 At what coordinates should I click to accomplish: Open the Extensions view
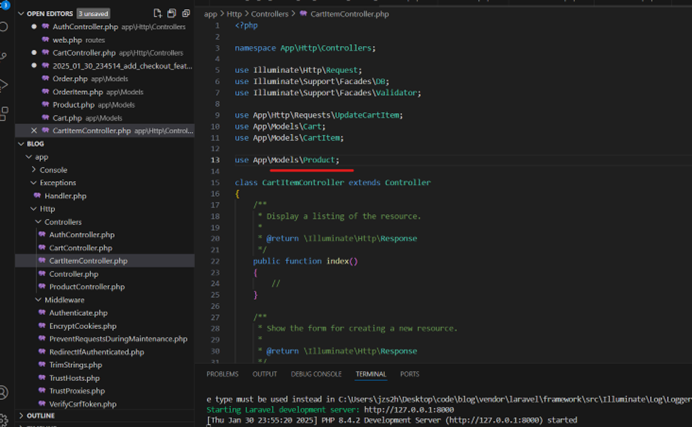(x=5, y=113)
